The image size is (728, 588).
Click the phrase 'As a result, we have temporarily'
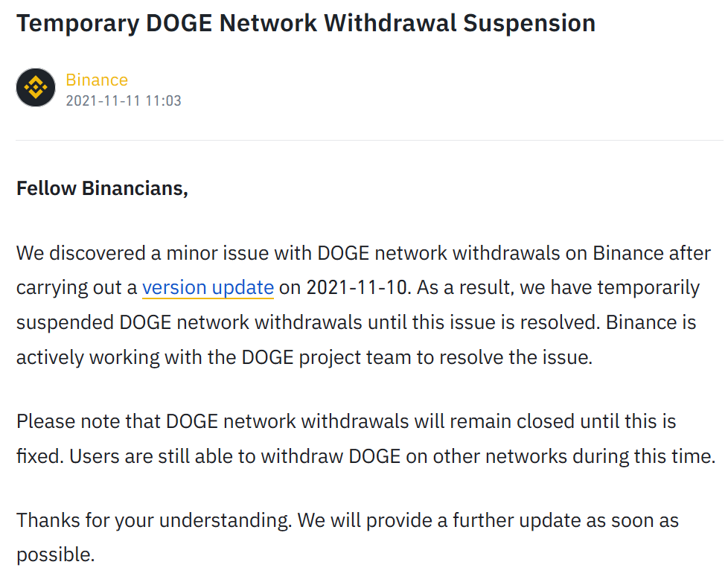pyautogui.click(x=558, y=288)
